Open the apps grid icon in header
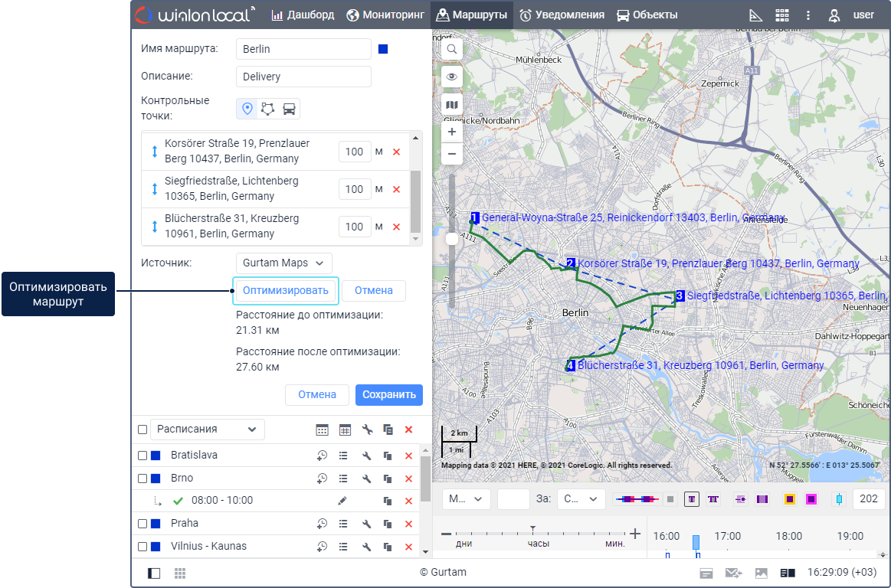This screenshot has height=588, width=891. coord(781,15)
